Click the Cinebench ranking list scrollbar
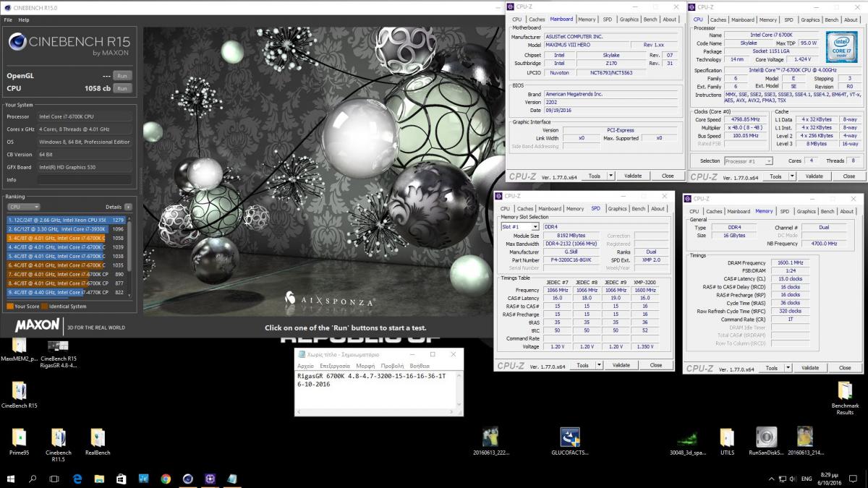This screenshot has height=488, width=868. 130,256
